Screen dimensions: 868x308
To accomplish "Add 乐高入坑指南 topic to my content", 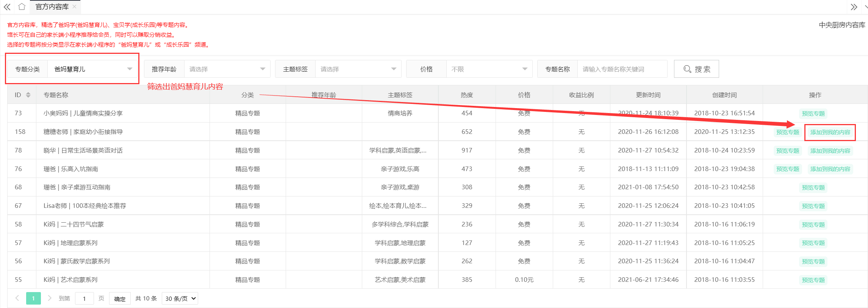I will (830, 169).
